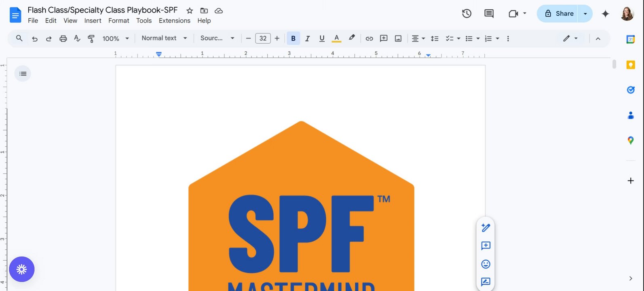Click the search menus magnifier icon
This screenshot has height=291, width=644.
tap(19, 38)
